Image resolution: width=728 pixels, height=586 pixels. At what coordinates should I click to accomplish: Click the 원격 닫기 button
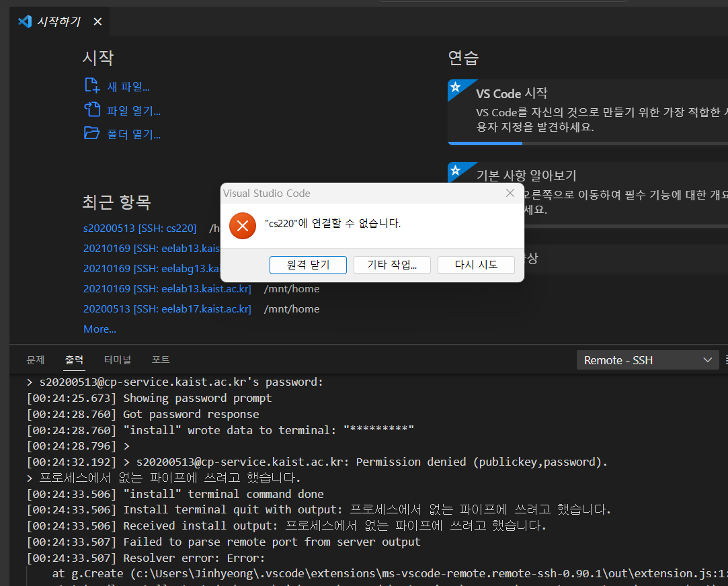pos(308,265)
